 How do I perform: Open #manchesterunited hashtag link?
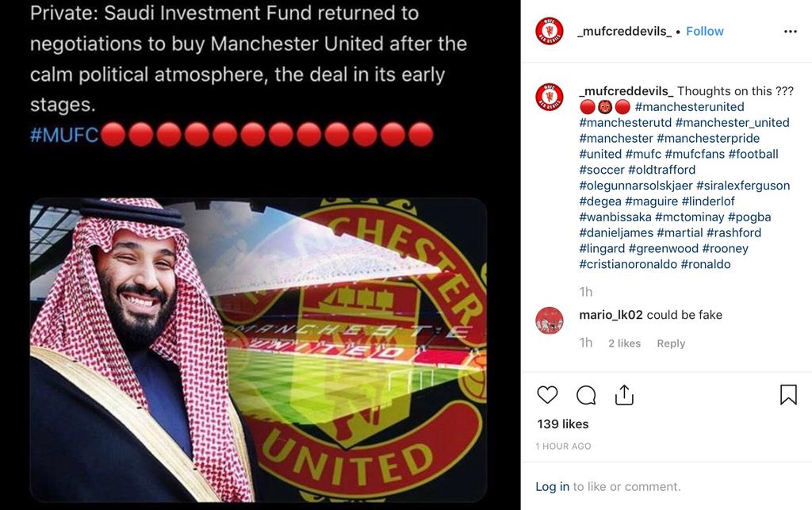click(689, 106)
